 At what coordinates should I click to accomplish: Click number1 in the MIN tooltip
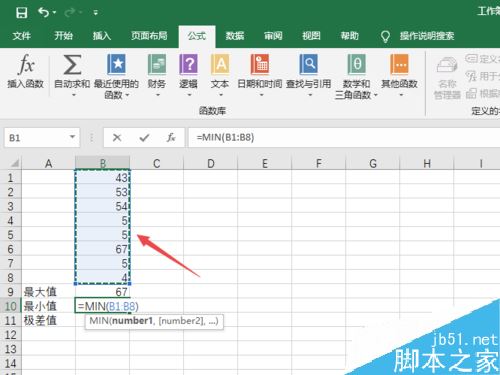[x=132, y=321]
